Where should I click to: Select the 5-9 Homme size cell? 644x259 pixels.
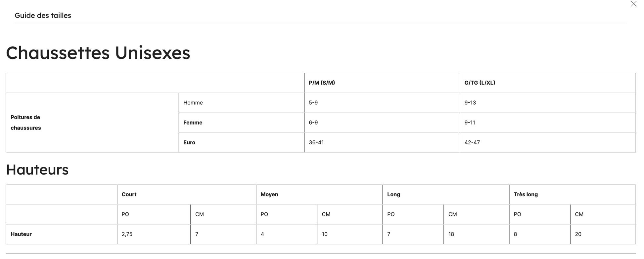[x=313, y=103]
